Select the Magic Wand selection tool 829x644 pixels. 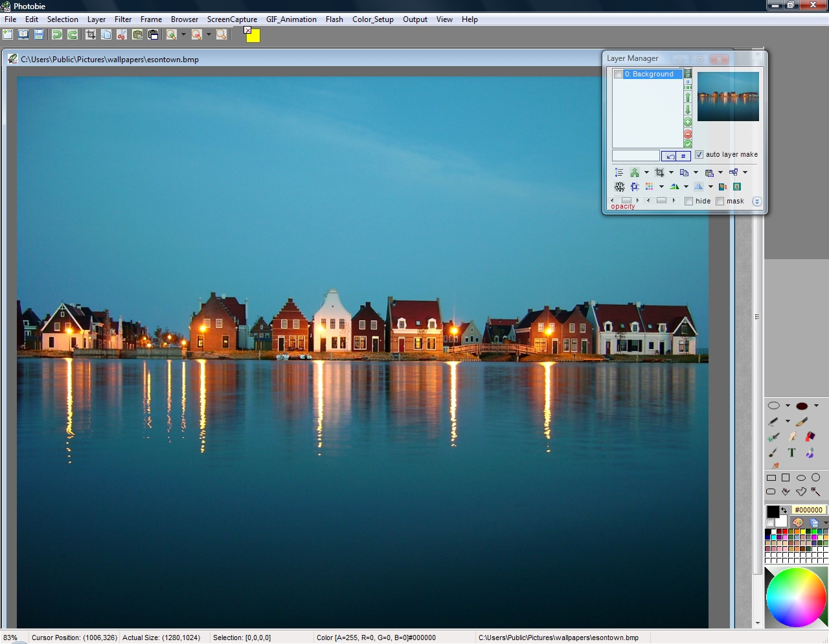pos(815,492)
